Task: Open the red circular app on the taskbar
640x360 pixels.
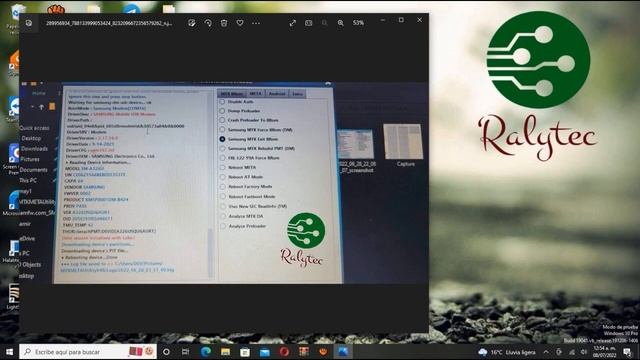Action: (x=284, y=351)
